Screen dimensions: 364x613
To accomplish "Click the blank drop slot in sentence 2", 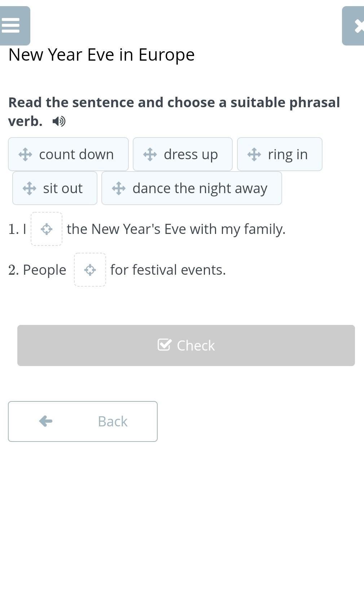I will [90, 270].
